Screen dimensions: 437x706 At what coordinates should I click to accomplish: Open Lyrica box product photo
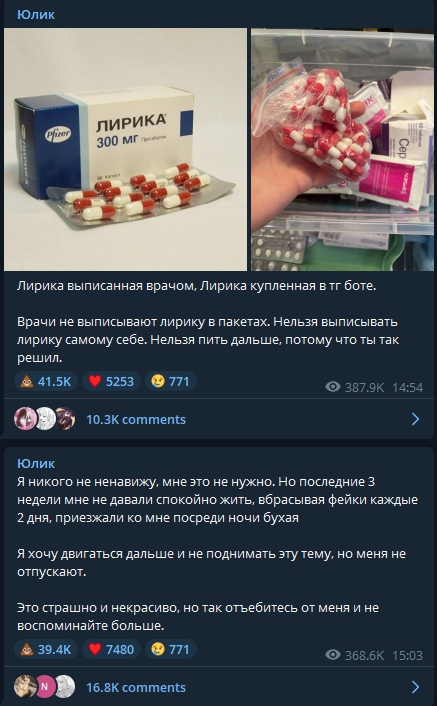tap(126, 149)
